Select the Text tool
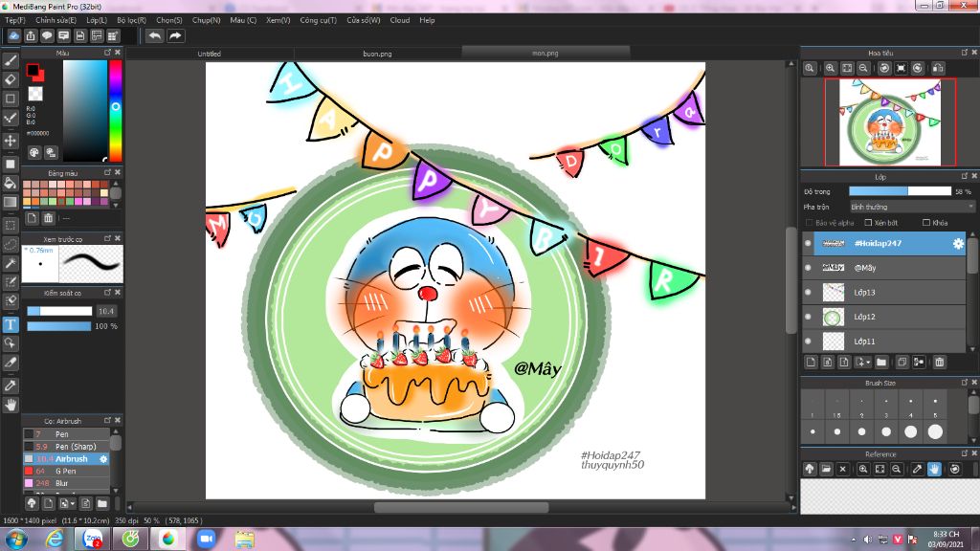The width and height of the screenshot is (980, 551). coord(10,324)
